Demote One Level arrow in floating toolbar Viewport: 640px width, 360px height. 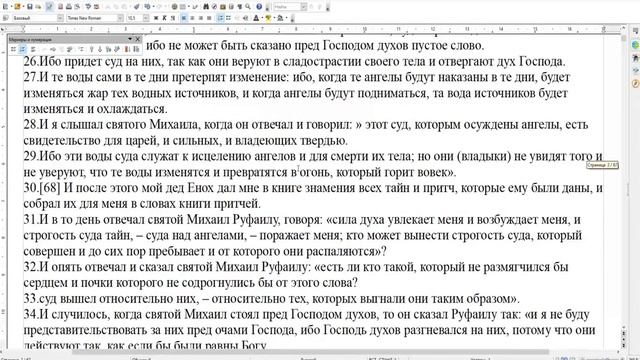tap(53, 49)
